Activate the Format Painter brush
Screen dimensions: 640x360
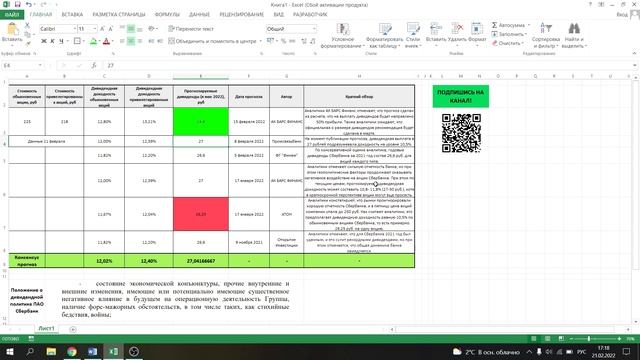(x=27, y=43)
